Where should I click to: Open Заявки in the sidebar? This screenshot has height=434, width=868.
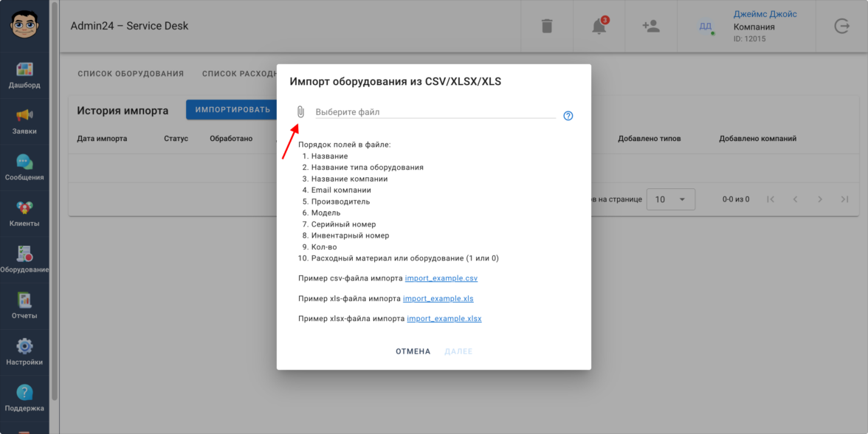24,122
